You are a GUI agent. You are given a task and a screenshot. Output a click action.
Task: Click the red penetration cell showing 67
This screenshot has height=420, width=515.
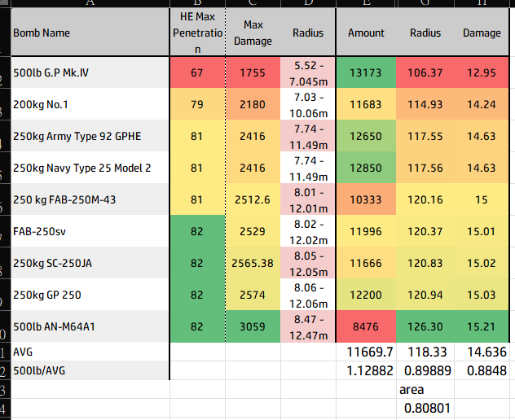198,72
